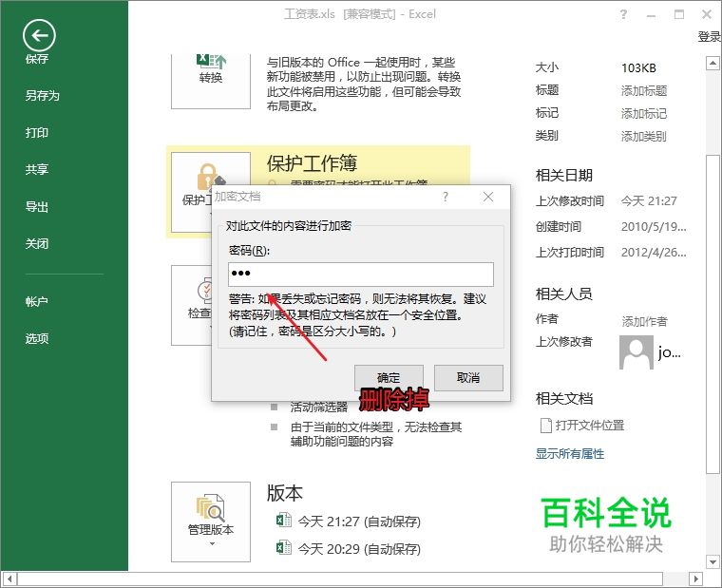Open the Convert (转换) workbook icon
Image resolution: width=722 pixels, height=588 pixels.
211,81
